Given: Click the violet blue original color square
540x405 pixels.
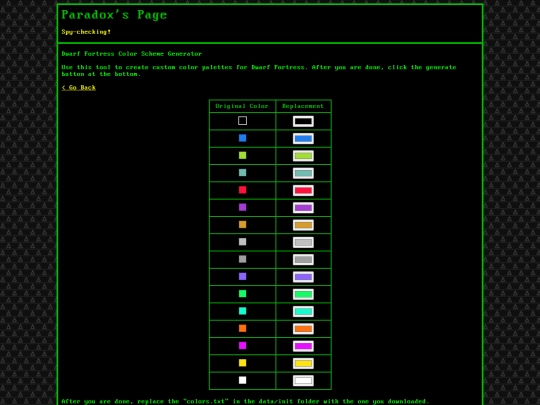Looking at the screenshot, I should (242, 276).
